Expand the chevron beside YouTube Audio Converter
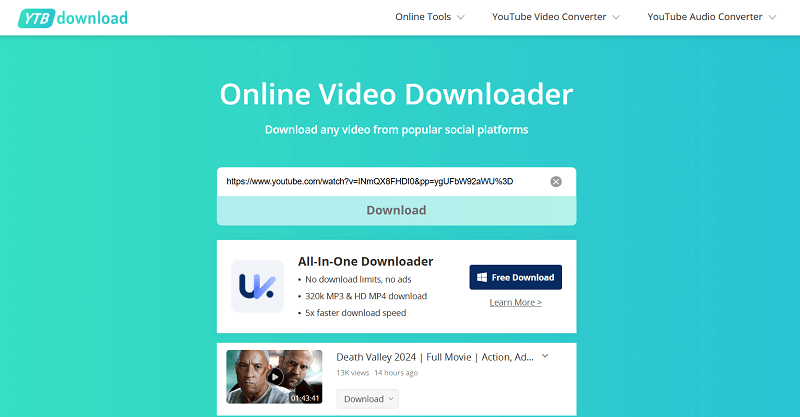The image size is (800, 417). tap(772, 17)
